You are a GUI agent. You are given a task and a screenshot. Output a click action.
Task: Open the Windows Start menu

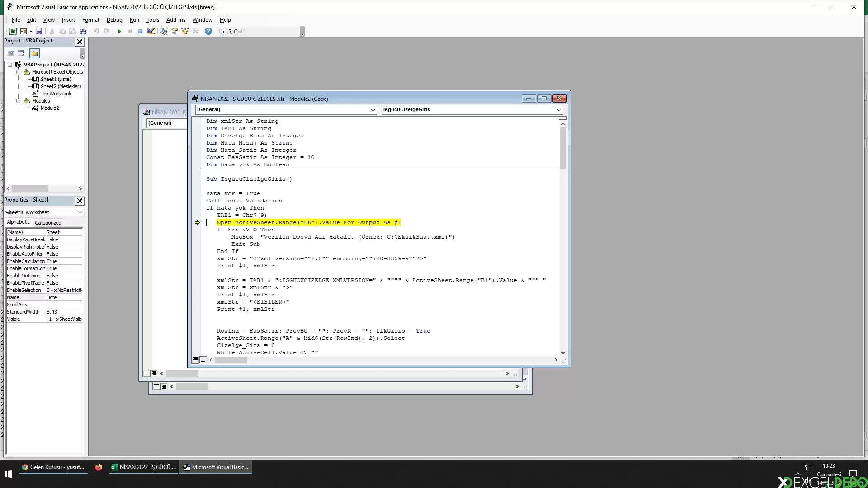pyautogui.click(x=8, y=474)
